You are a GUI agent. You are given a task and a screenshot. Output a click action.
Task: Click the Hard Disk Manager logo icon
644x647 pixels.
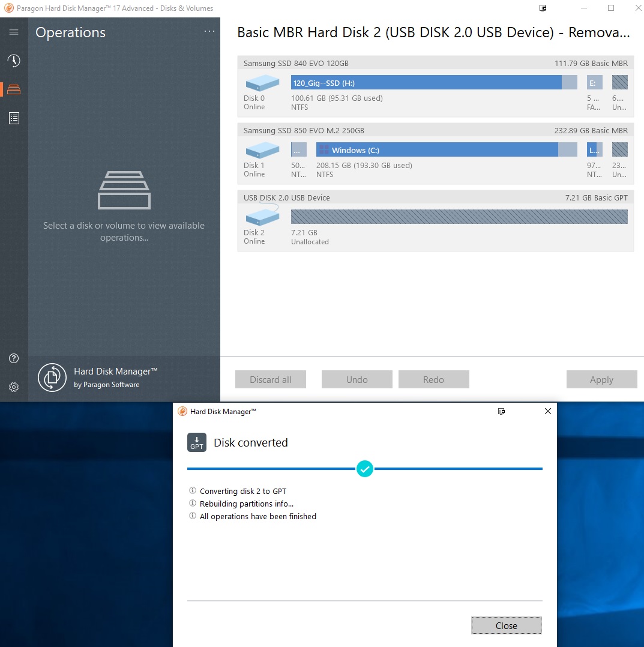52,377
